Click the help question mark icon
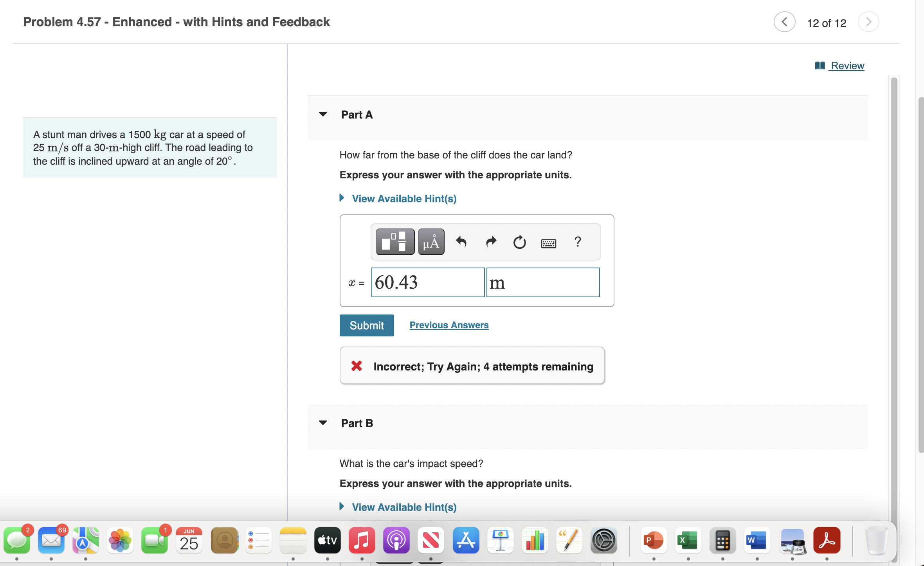Image resolution: width=924 pixels, height=566 pixels. [578, 243]
